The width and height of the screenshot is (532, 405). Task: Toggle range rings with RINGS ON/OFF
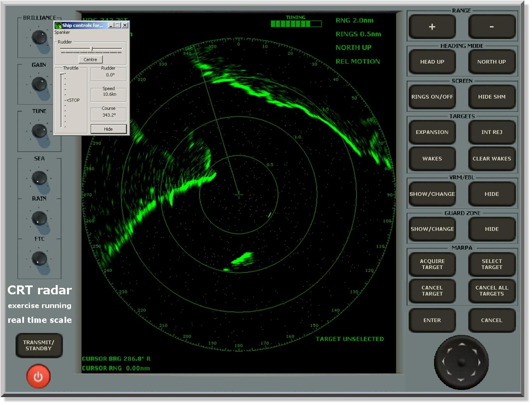[x=432, y=96]
